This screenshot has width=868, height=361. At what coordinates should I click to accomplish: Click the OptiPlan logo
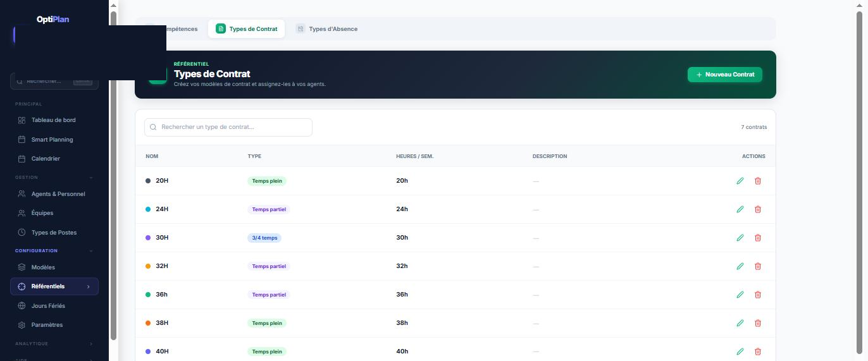click(x=53, y=20)
